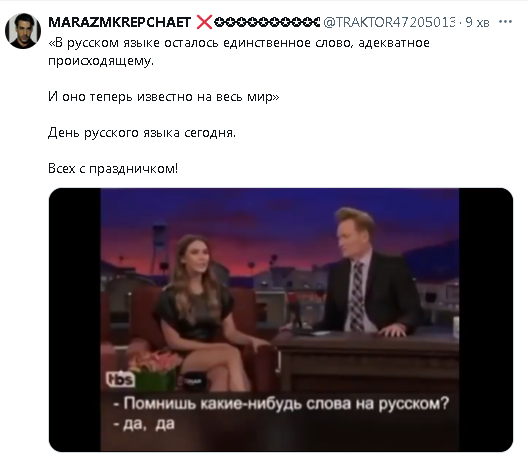Click the tweet line starting 'В русском языке'
The width and height of the screenshot is (528, 460).
click(239, 43)
